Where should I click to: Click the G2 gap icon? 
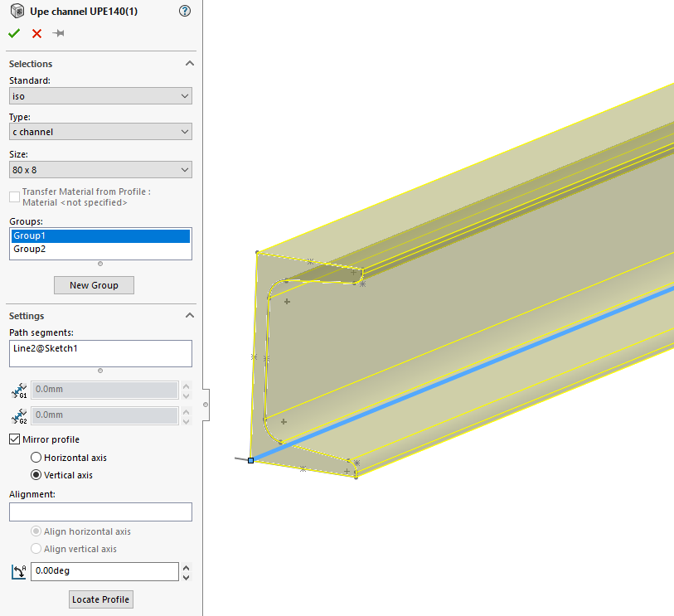tap(19, 415)
